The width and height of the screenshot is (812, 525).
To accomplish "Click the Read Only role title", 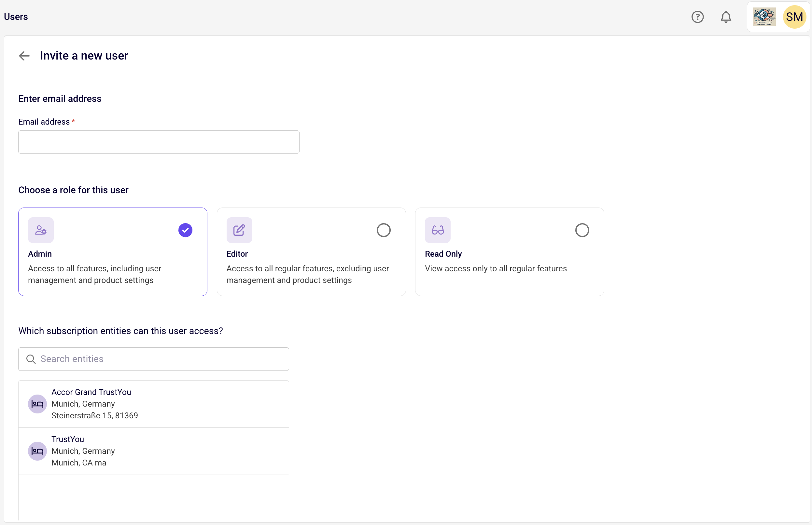I will [x=443, y=254].
